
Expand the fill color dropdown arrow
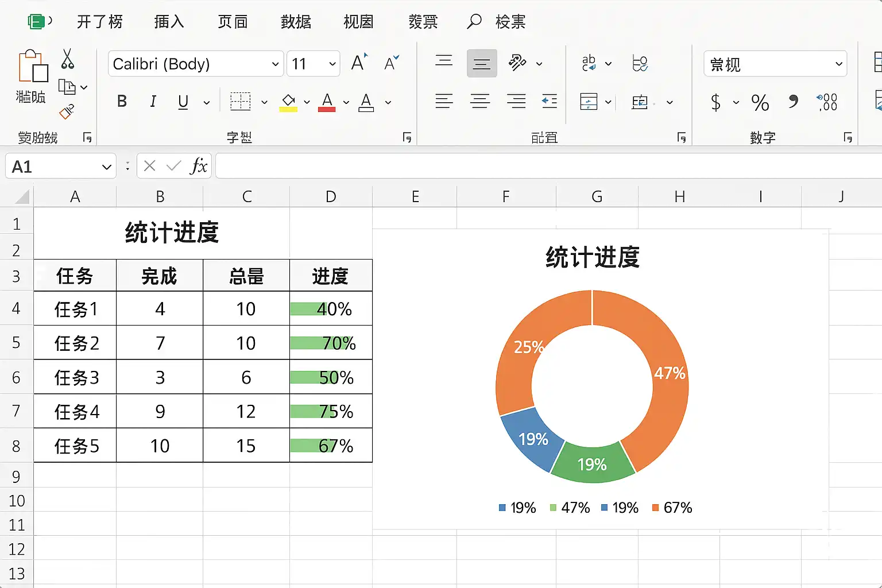click(x=307, y=103)
